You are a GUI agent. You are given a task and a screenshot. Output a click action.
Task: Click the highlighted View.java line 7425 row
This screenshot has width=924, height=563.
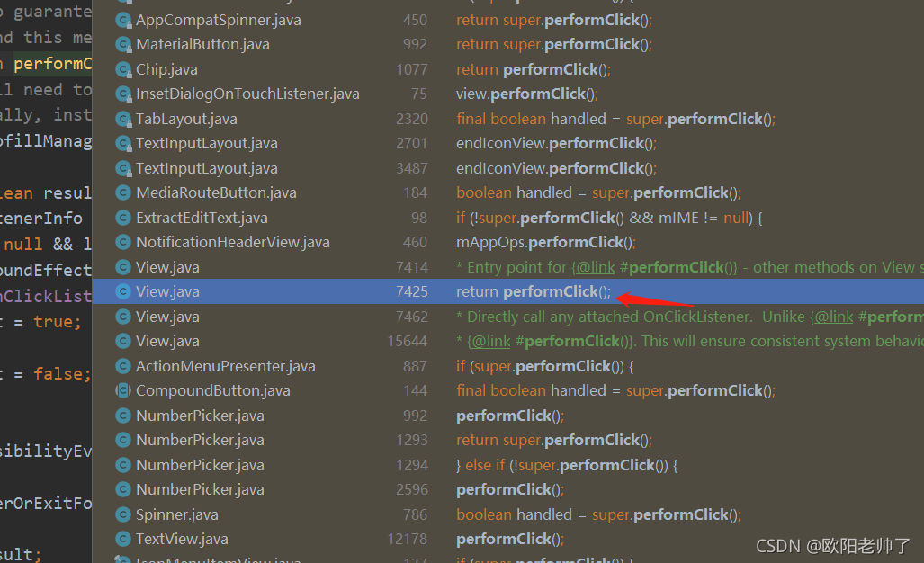[270, 290]
